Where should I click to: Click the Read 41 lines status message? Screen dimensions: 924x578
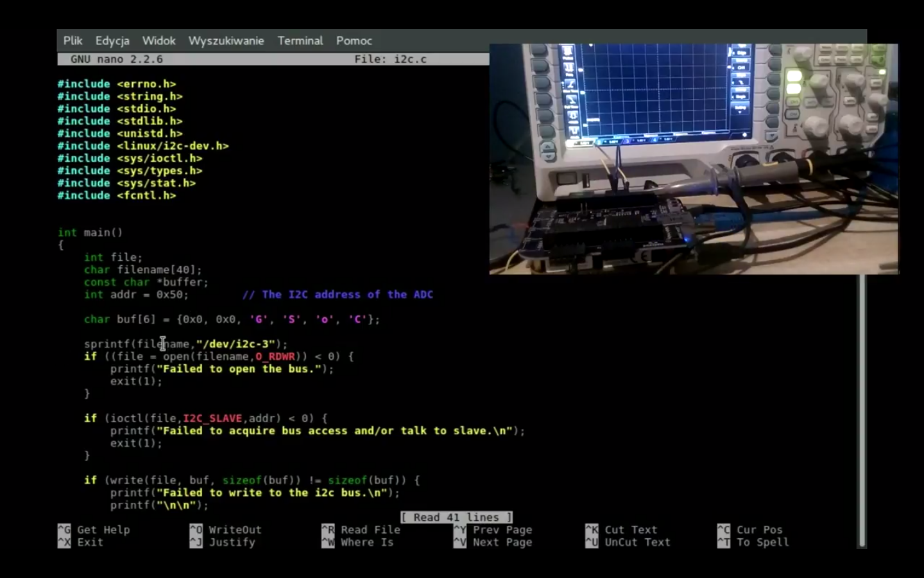coord(456,517)
